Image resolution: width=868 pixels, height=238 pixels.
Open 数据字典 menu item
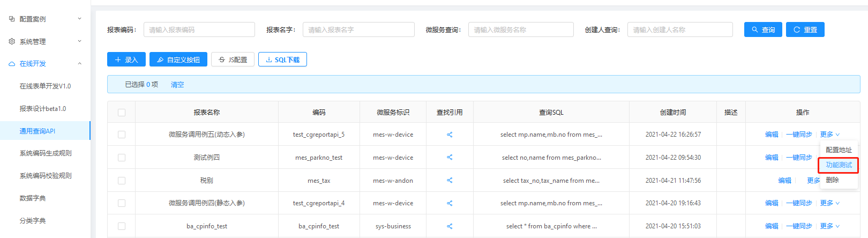coord(45,198)
